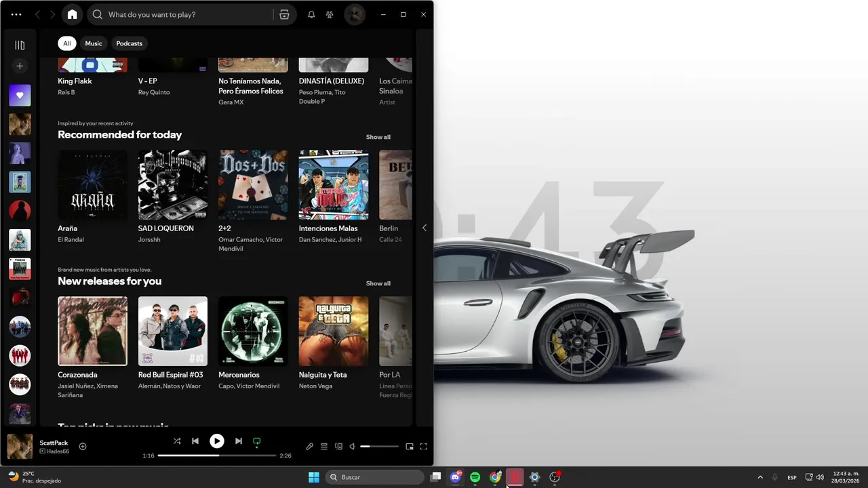This screenshot has height=488, width=868.
Task: Open Liked Songs in sidebar
Action: pos(20,96)
